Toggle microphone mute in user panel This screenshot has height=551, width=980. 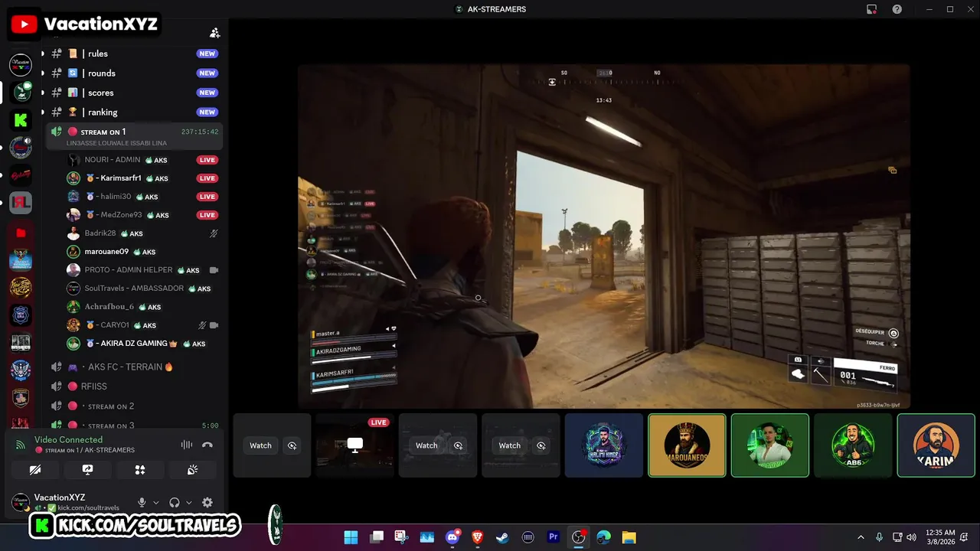pyautogui.click(x=142, y=503)
